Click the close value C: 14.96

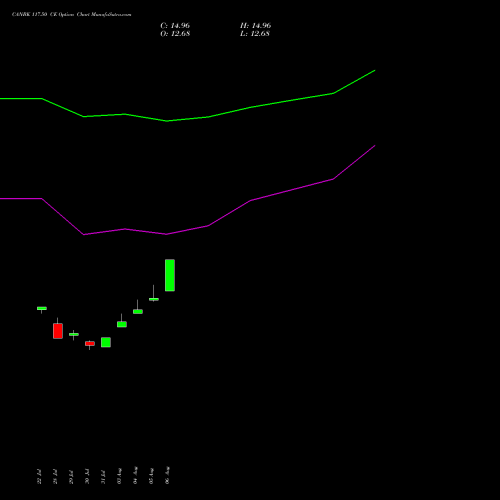pyautogui.click(x=175, y=26)
